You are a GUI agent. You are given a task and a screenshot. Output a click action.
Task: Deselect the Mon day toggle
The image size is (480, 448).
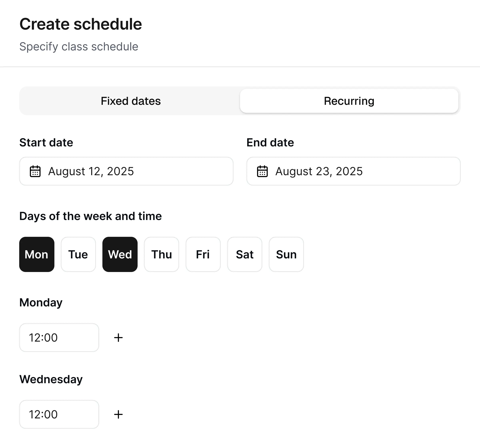[x=37, y=254]
